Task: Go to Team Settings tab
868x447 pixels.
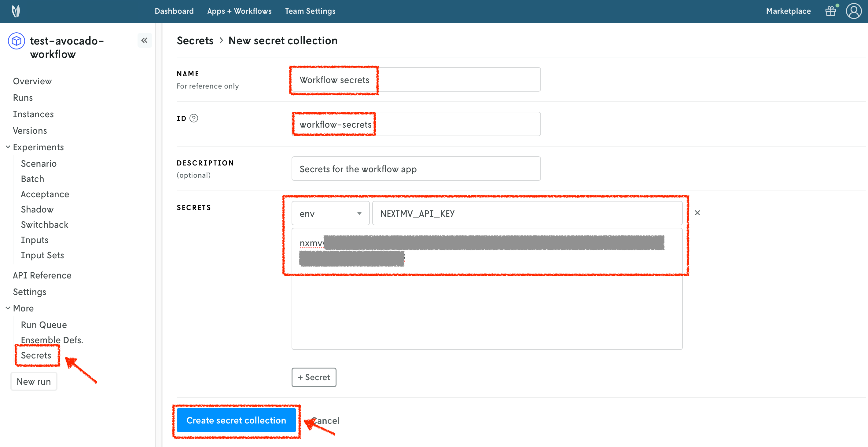Action: pos(310,11)
